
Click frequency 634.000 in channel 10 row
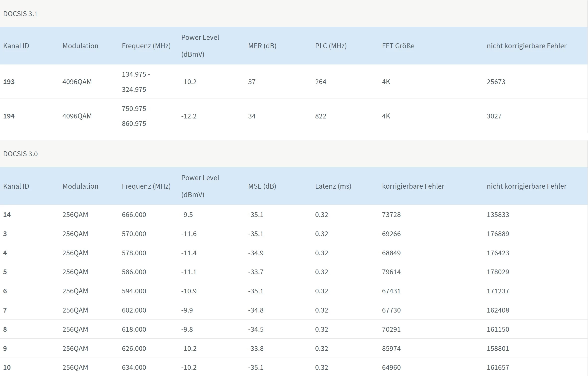pyautogui.click(x=134, y=367)
